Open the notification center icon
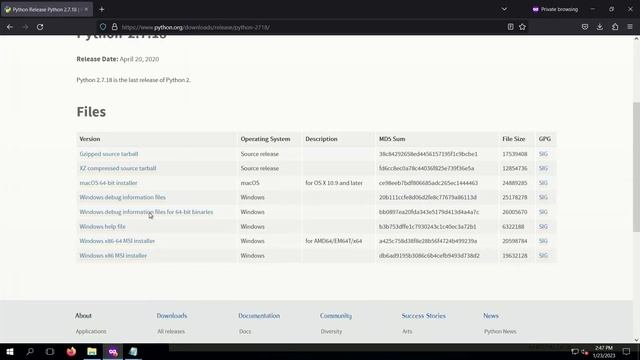 627,351
